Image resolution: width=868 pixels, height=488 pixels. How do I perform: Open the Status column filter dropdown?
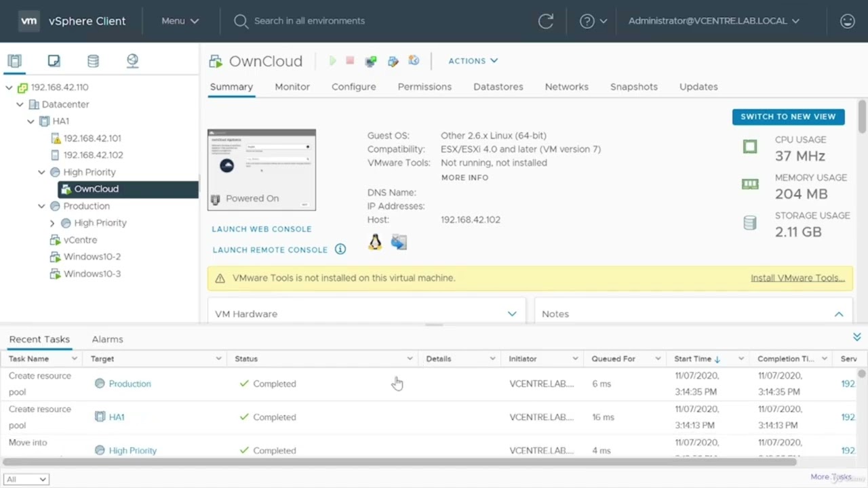tap(410, 359)
